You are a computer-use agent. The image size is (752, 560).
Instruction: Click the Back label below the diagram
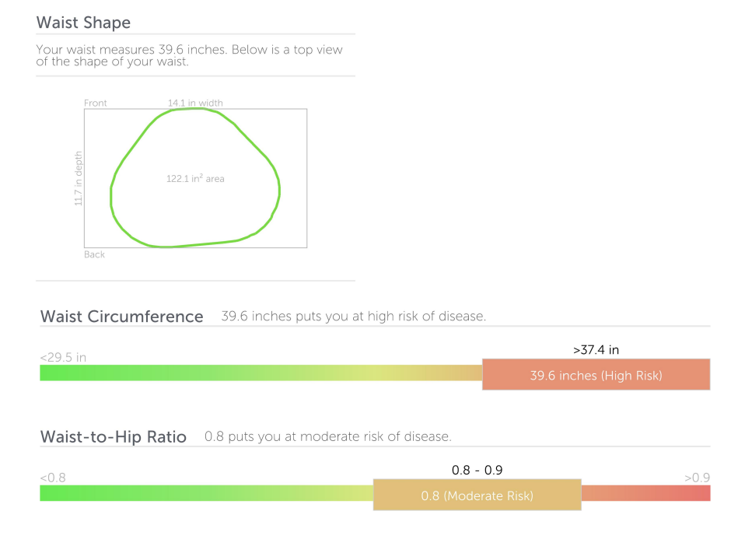(94, 254)
